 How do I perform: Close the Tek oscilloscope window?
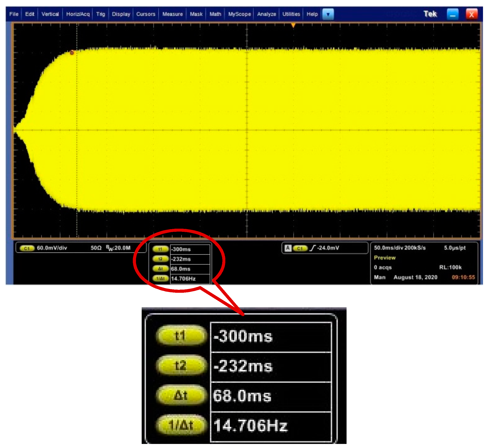pos(472,14)
